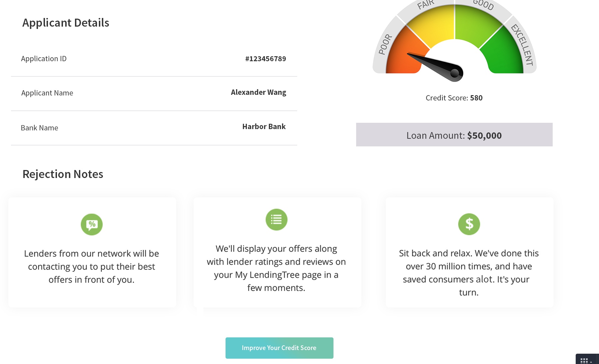The image size is (599, 364).
Task: Click the Application ID label
Action: 44,59
